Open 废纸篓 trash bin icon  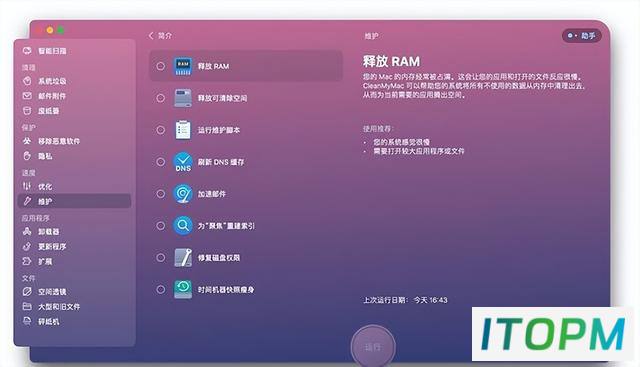pyautogui.click(x=27, y=111)
